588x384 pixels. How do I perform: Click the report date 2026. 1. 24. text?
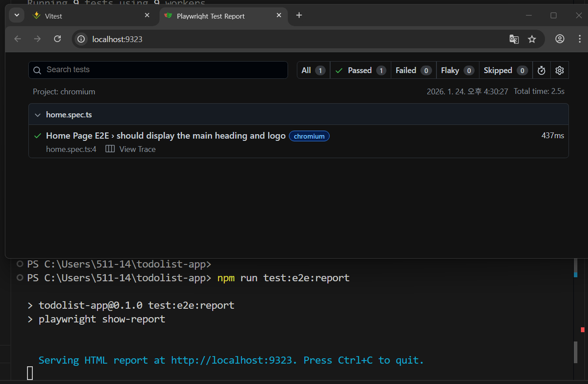click(x=467, y=92)
